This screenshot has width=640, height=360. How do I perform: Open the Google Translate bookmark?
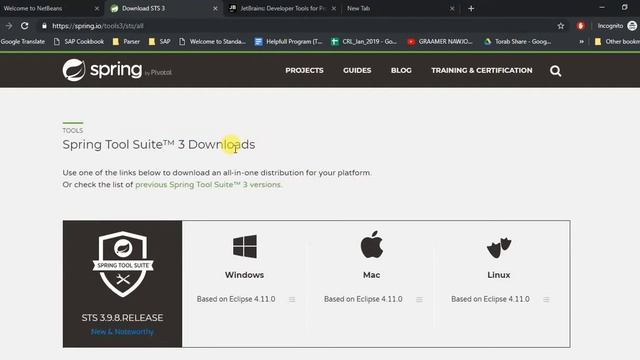[x=22, y=41]
